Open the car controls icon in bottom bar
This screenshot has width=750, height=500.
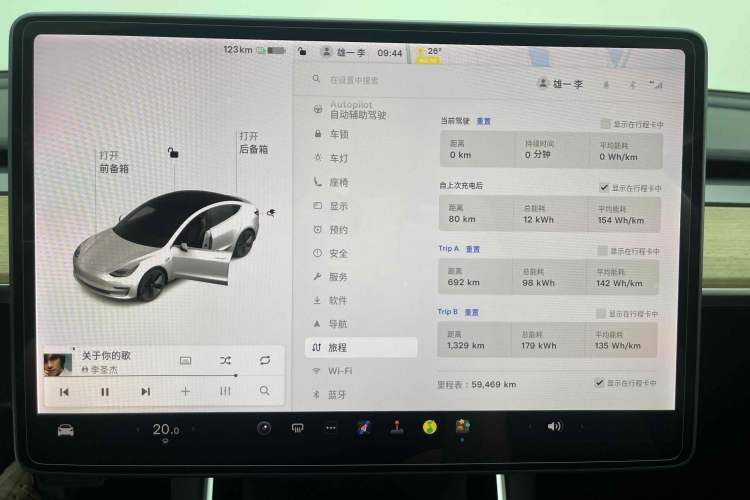pos(65,430)
